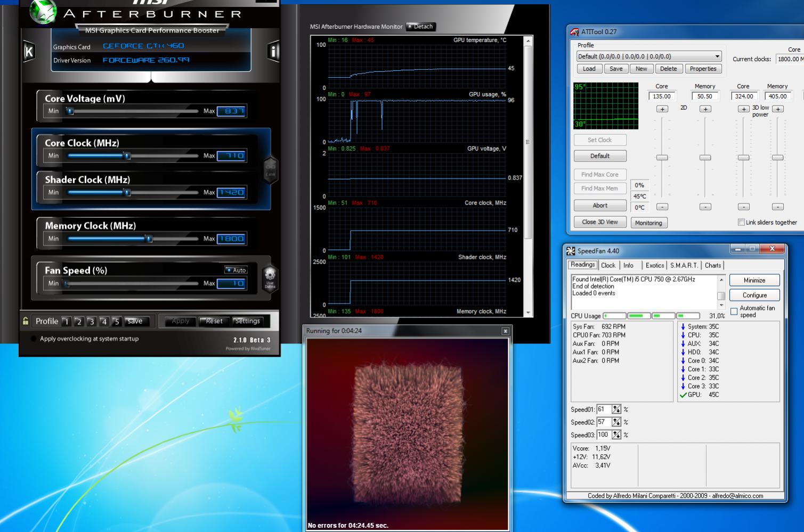
Task: Click Close 3D View in ATITool
Action: click(600, 222)
